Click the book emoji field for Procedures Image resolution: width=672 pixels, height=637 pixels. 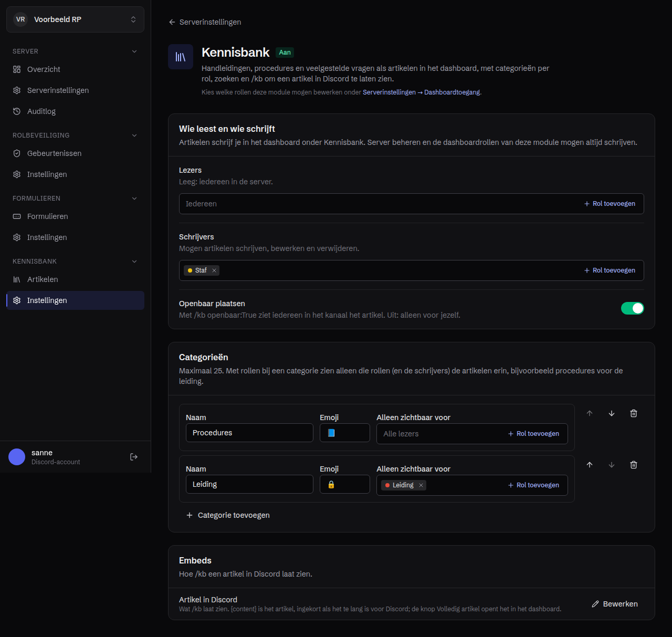(345, 433)
